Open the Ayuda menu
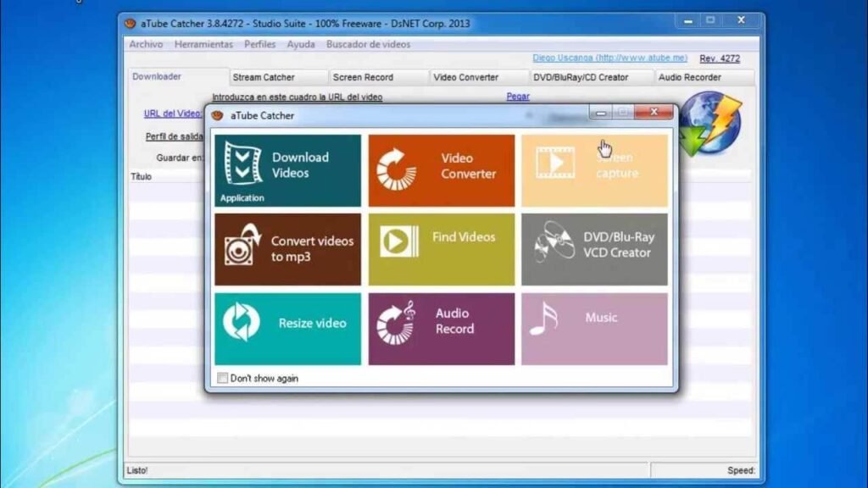Screen dimensions: 868x488 point(301,44)
